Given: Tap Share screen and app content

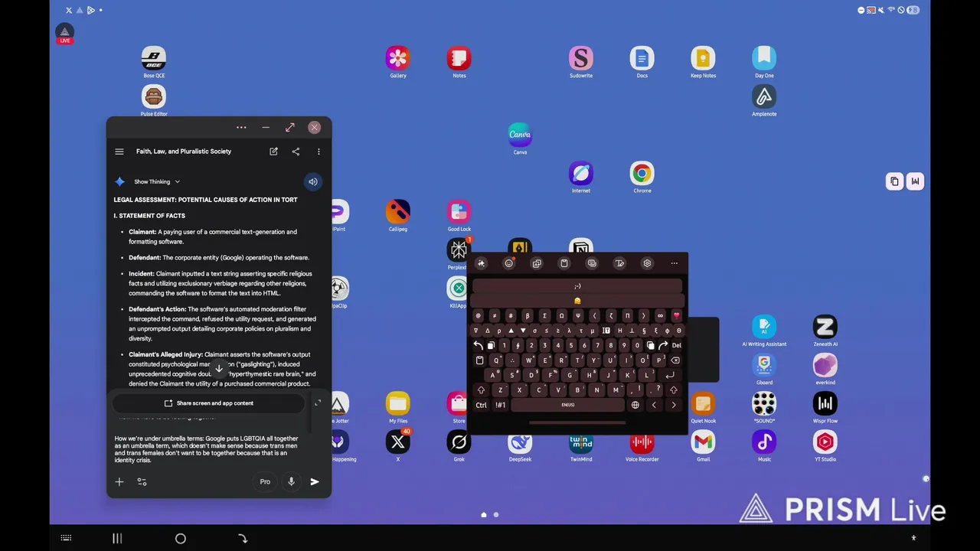Looking at the screenshot, I should pos(208,403).
